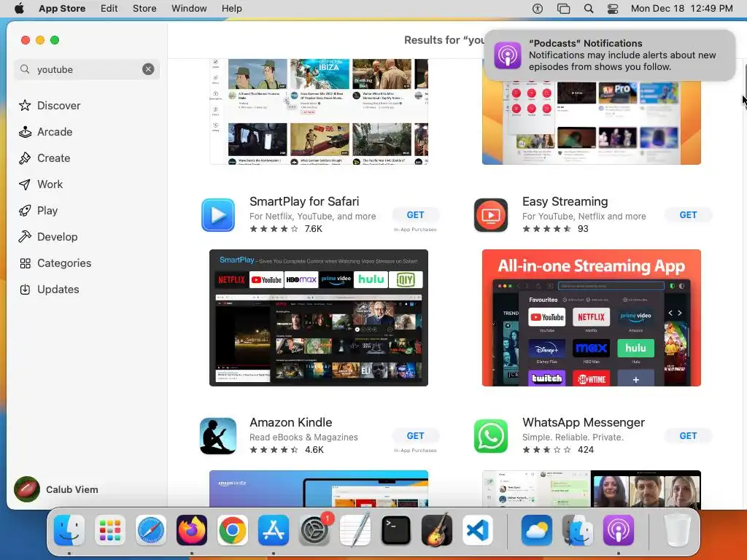Screen dimensions: 747x560
Task: Open the Store menu
Action: [144, 8]
